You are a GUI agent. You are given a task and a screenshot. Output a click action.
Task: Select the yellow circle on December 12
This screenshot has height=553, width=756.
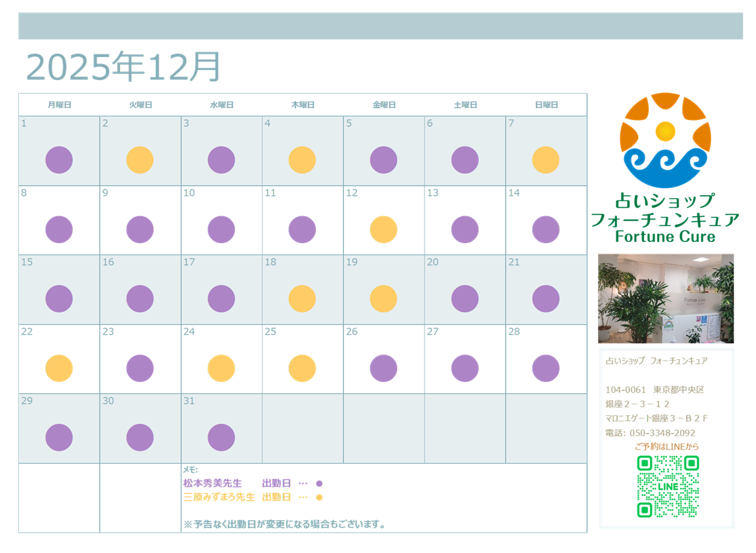coord(383,229)
